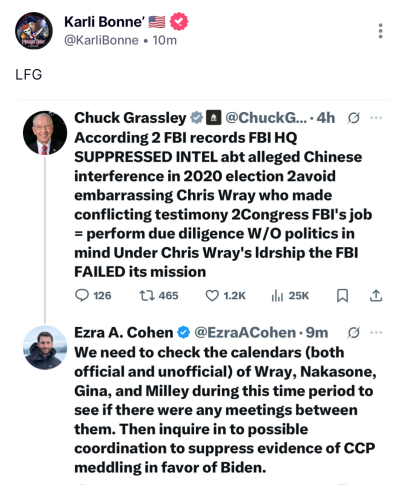Expand more options on Ezra Cohen's tweet
This screenshot has height=500, width=407.
pyautogui.click(x=376, y=332)
